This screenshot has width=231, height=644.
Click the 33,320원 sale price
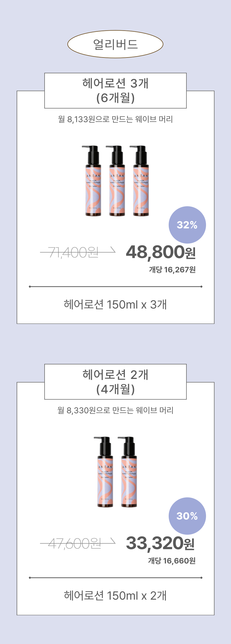[160, 544]
